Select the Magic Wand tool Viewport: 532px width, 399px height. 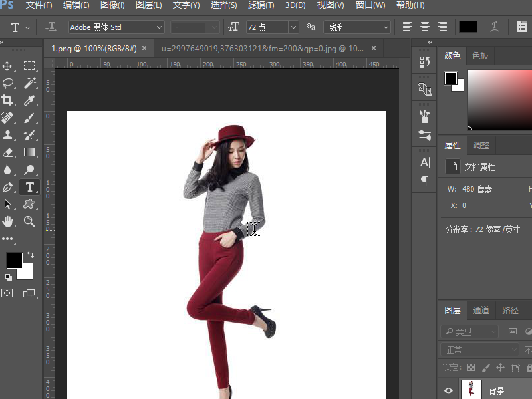point(29,83)
